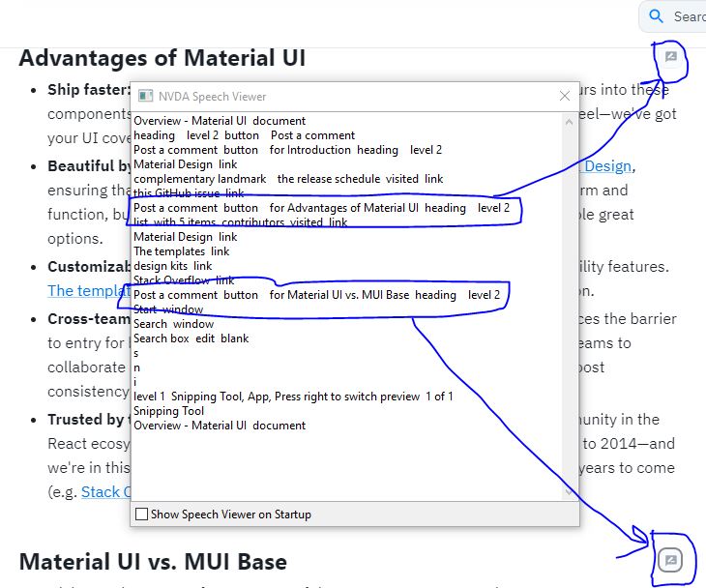Open the Design link in page text
The image size is (706, 588).
point(608,166)
